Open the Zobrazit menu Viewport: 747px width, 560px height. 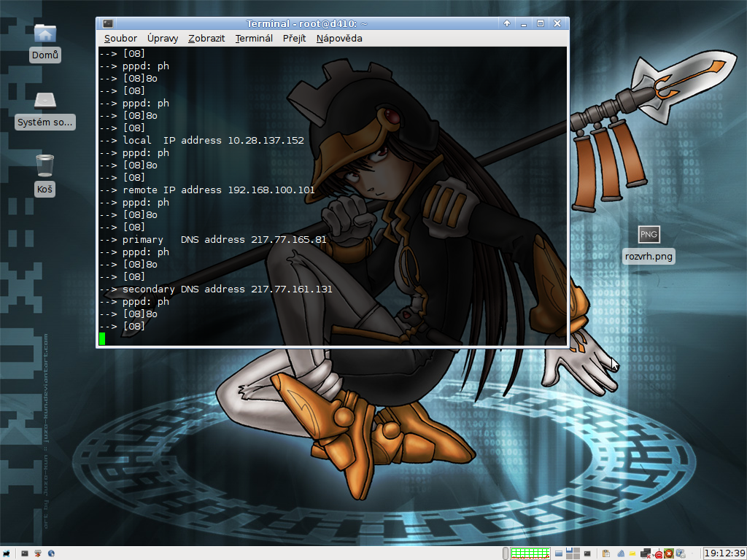[x=206, y=39]
